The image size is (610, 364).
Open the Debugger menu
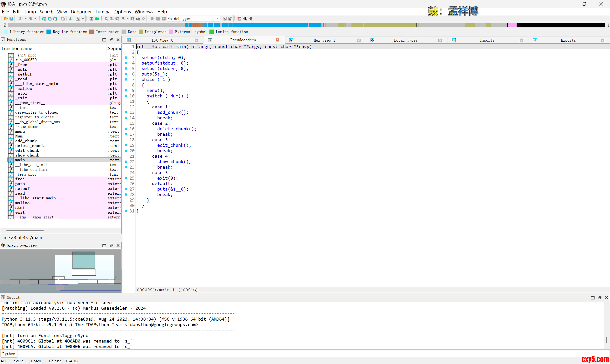coord(81,11)
